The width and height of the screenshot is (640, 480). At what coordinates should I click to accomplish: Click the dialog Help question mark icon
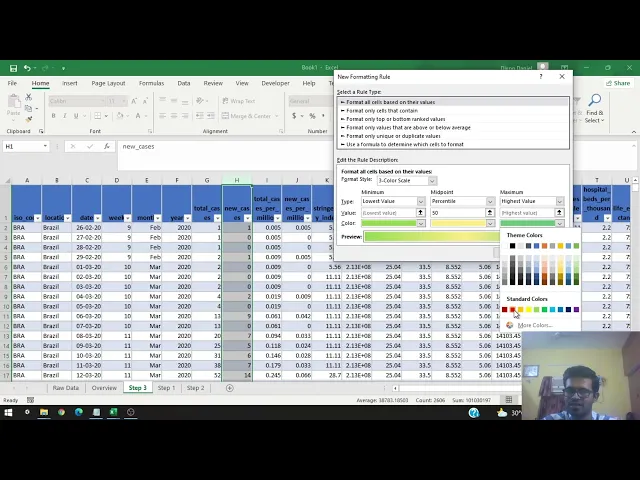541,76
